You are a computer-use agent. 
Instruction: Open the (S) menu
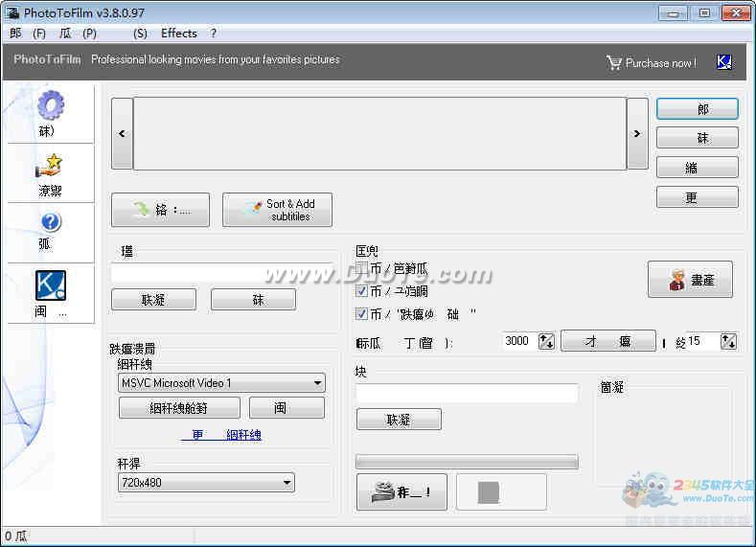point(140,34)
